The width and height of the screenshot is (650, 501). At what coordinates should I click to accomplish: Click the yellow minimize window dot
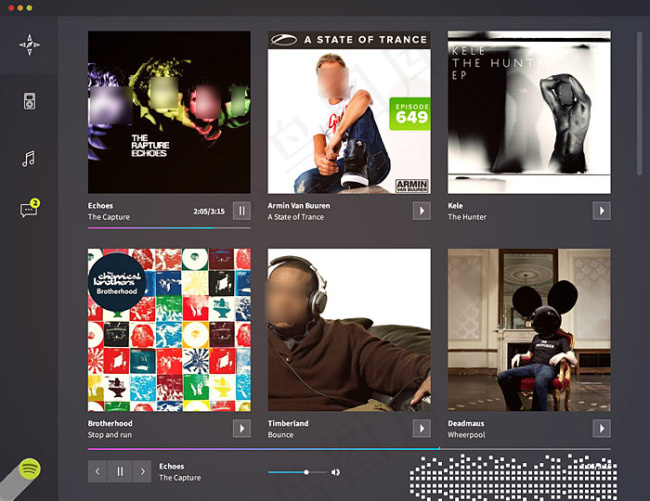point(20,8)
